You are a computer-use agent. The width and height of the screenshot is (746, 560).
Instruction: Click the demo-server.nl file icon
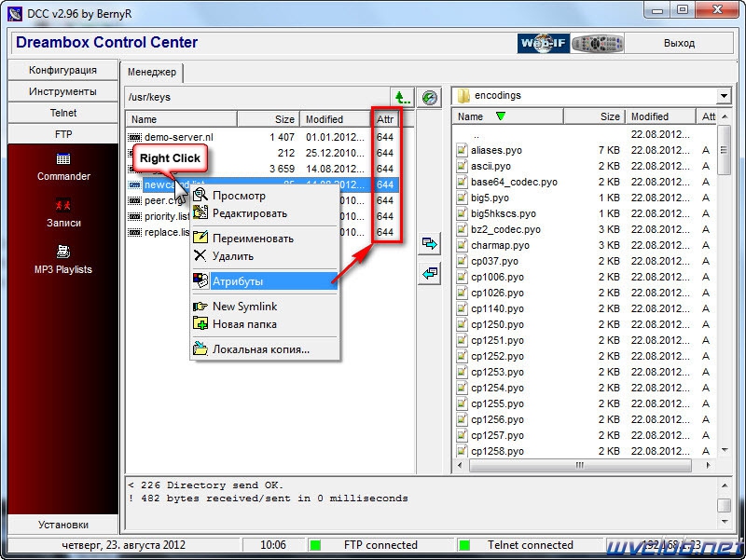coord(135,137)
